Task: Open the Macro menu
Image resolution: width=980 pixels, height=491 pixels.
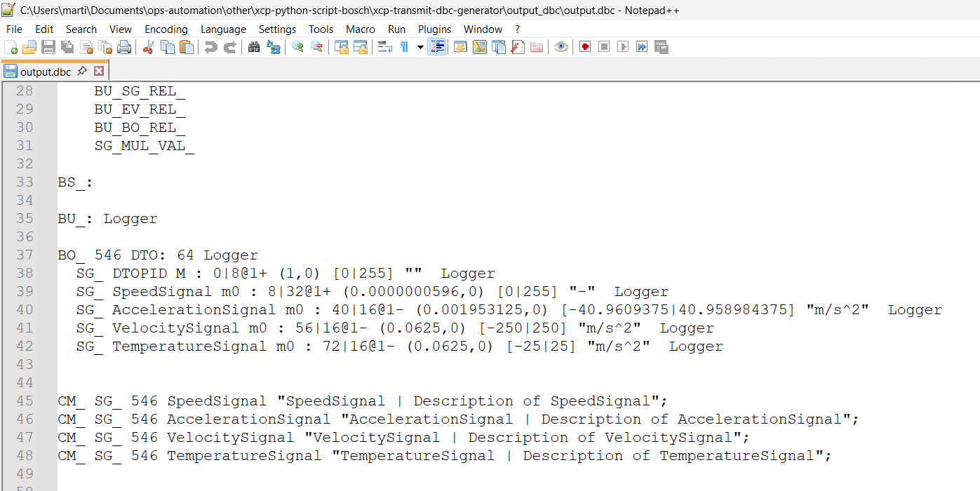Action: click(361, 29)
